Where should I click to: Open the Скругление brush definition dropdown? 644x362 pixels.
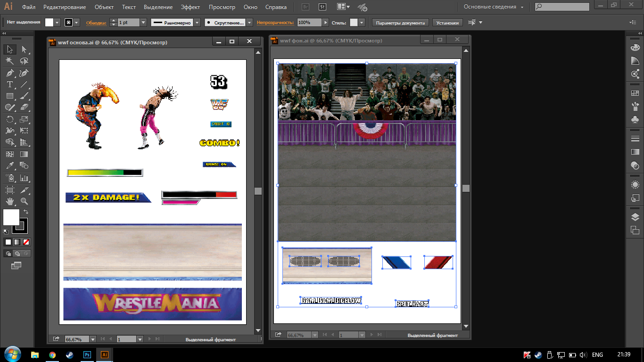click(x=250, y=23)
